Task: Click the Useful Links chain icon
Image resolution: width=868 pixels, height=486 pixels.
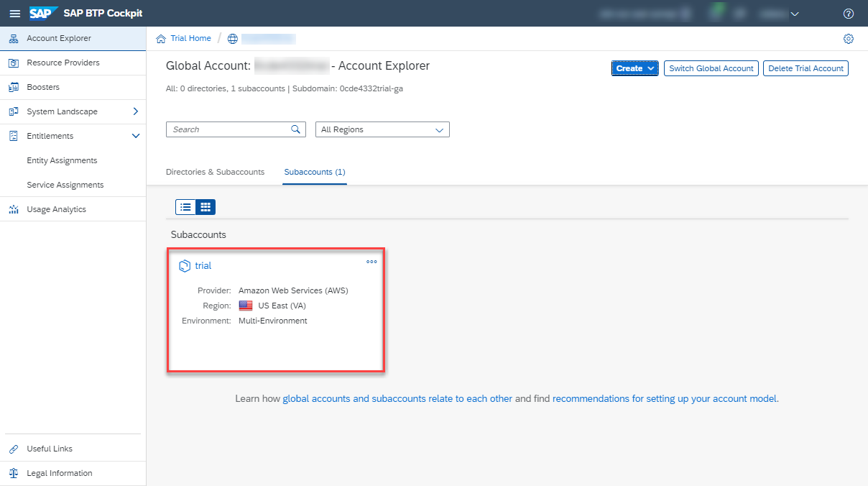Action: pyautogui.click(x=13, y=449)
